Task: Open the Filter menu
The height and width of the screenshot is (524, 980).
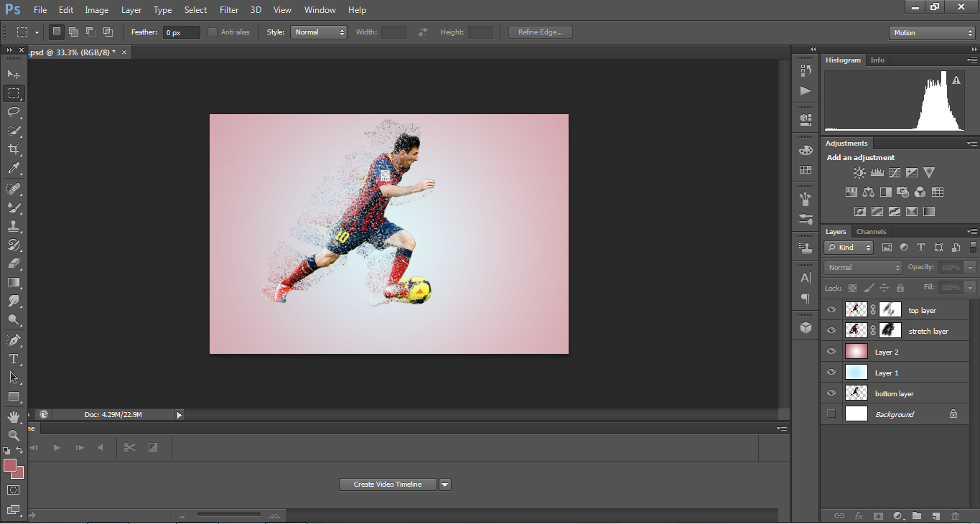Action: coord(229,10)
